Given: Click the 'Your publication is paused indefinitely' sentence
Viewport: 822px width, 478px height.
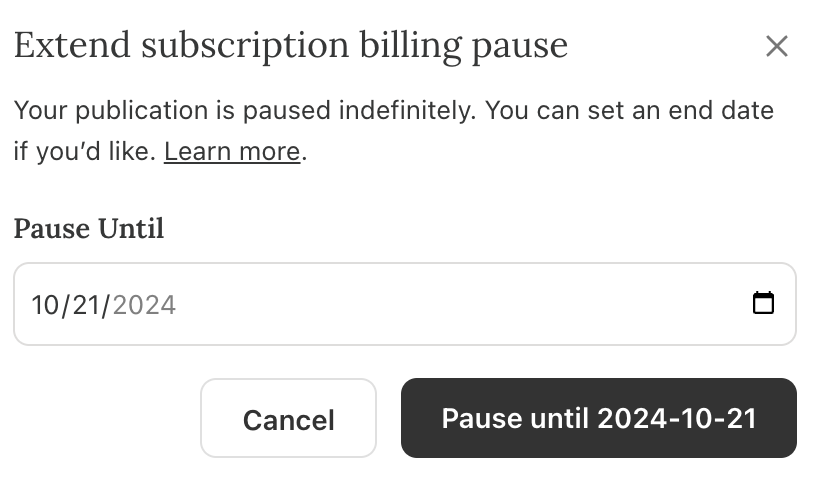Looking at the screenshot, I should [x=245, y=111].
